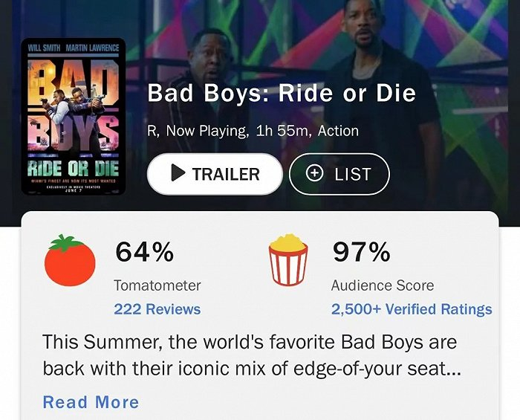Viewport: 520px width, 420px height.
Task: Click the movie synopsis text
Action: 253,355
